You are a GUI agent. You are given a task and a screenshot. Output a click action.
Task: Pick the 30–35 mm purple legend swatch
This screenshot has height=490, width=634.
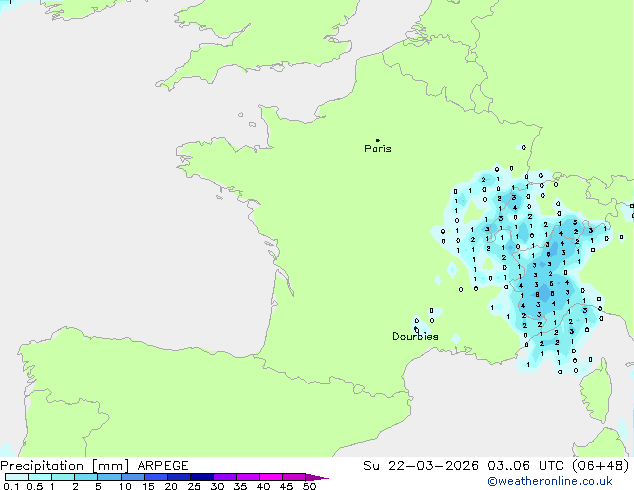pos(225,477)
